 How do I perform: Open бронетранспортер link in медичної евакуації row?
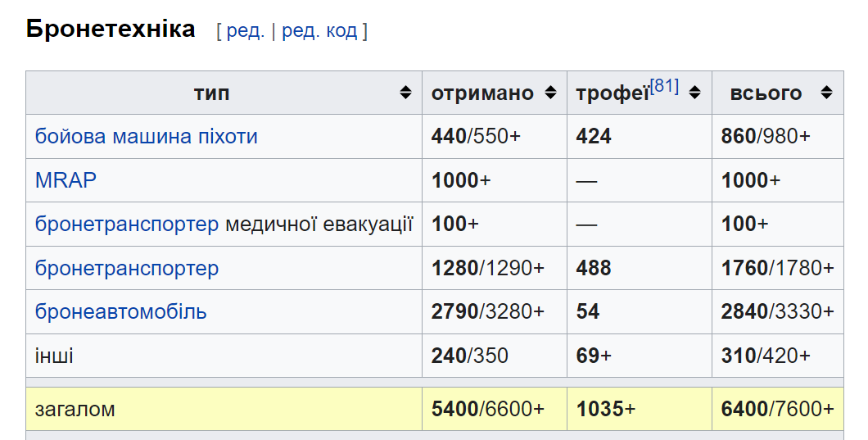127,224
